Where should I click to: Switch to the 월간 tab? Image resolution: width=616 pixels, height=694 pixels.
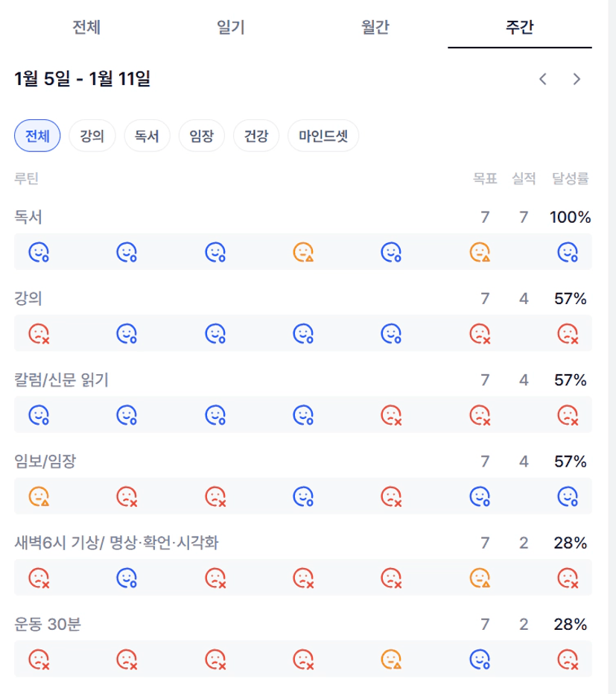pyautogui.click(x=375, y=28)
